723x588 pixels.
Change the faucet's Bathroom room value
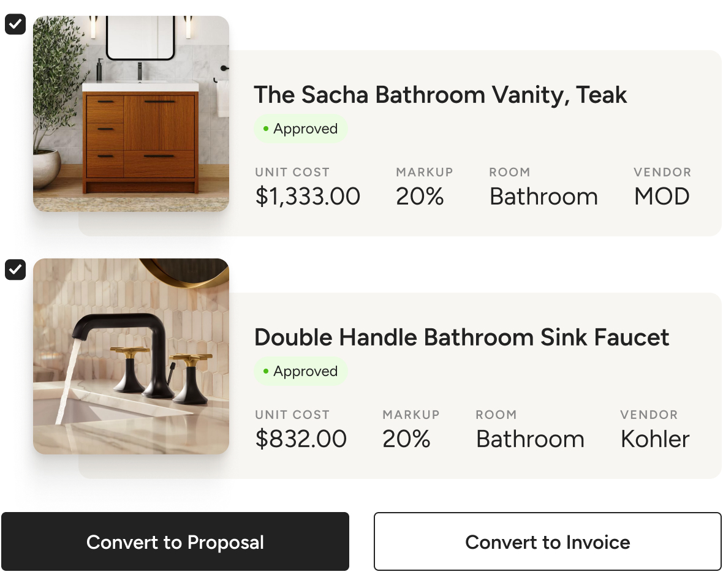pyautogui.click(x=530, y=439)
